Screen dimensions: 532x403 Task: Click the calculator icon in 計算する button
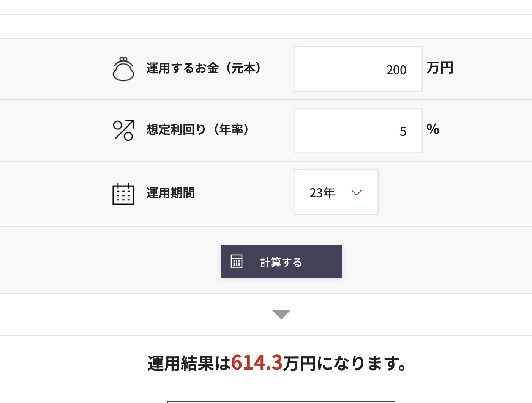236,261
